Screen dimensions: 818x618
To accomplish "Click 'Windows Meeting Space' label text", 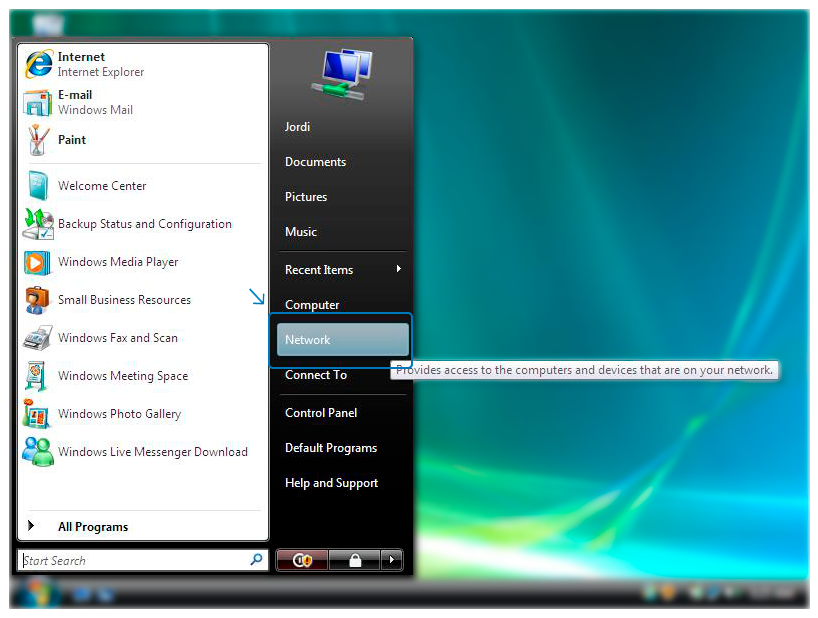I will pyautogui.click(x=123, y=376).
